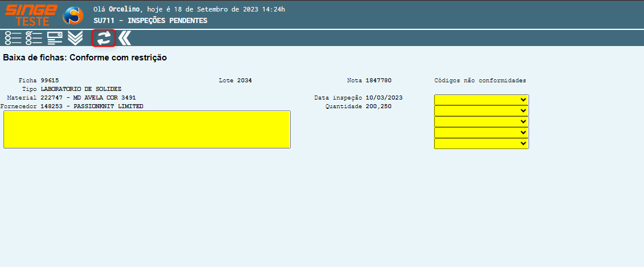
Task: Click the triple down chevron icon
Action: (75, 38)
